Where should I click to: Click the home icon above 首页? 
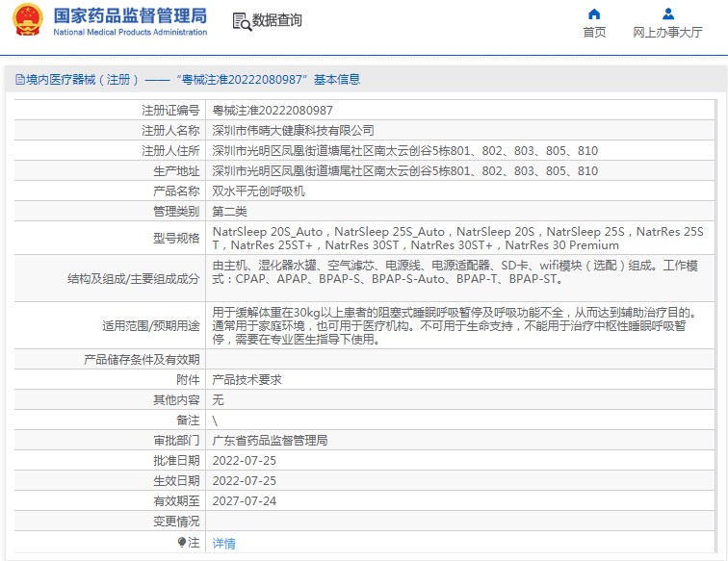(x=594, y=13)
